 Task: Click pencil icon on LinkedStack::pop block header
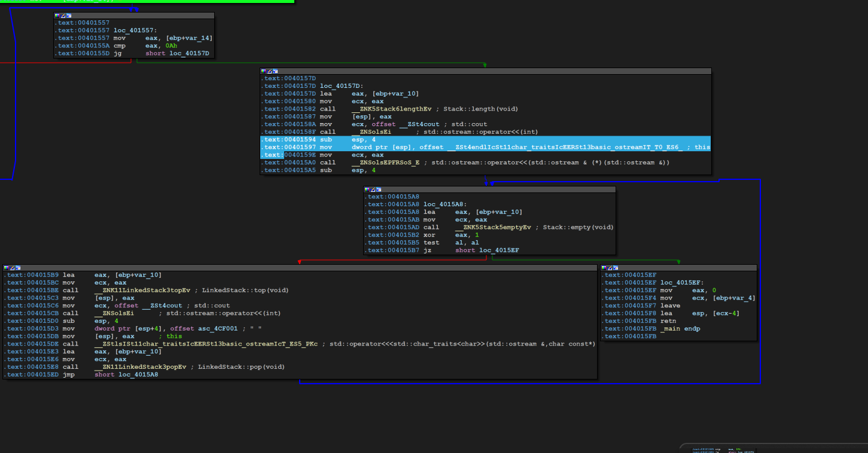tap(12, 268)
